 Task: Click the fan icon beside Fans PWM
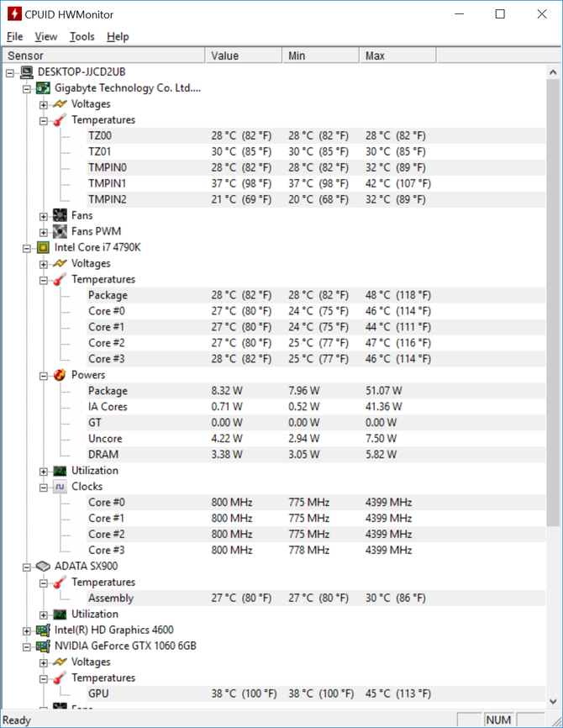[x=60, y=231]
